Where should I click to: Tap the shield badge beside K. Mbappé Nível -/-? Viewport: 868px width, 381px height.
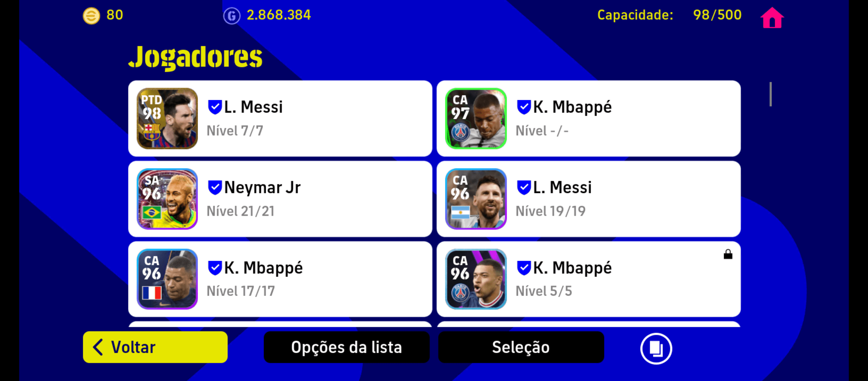(x=524, y=107)
